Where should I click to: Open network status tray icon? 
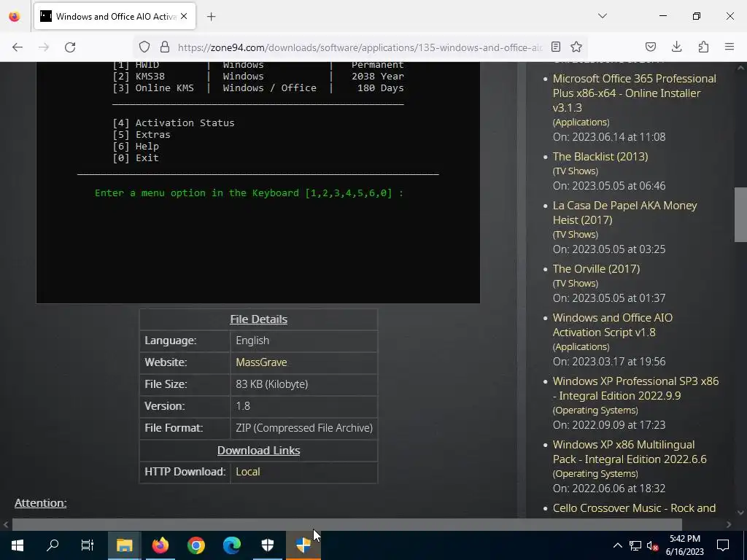pos(635,545)
